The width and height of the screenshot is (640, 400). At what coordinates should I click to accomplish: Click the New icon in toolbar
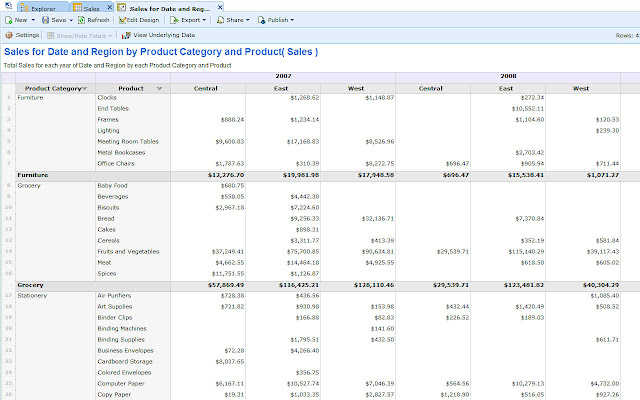(8, 19)
